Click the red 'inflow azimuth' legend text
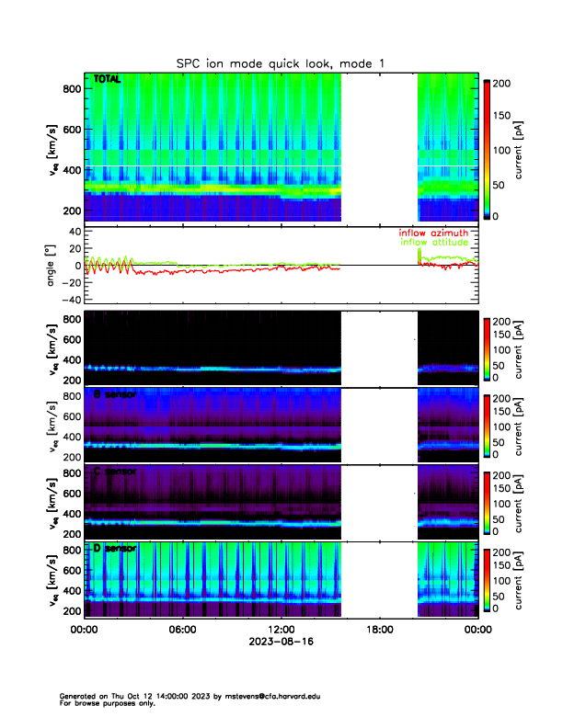This screenshot has width=563, height=728. [x=433, y=233]
